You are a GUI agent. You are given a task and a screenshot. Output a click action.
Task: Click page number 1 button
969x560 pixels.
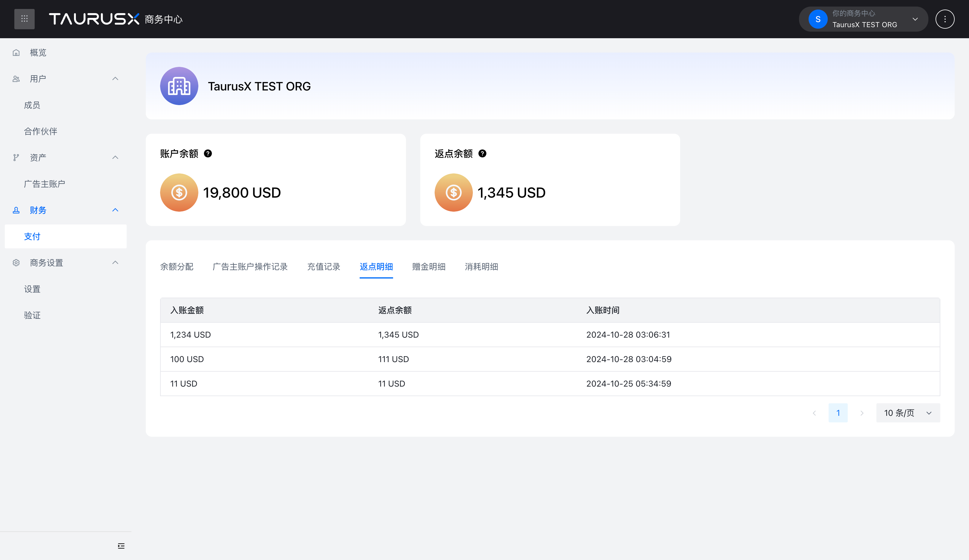pos(838,413)
